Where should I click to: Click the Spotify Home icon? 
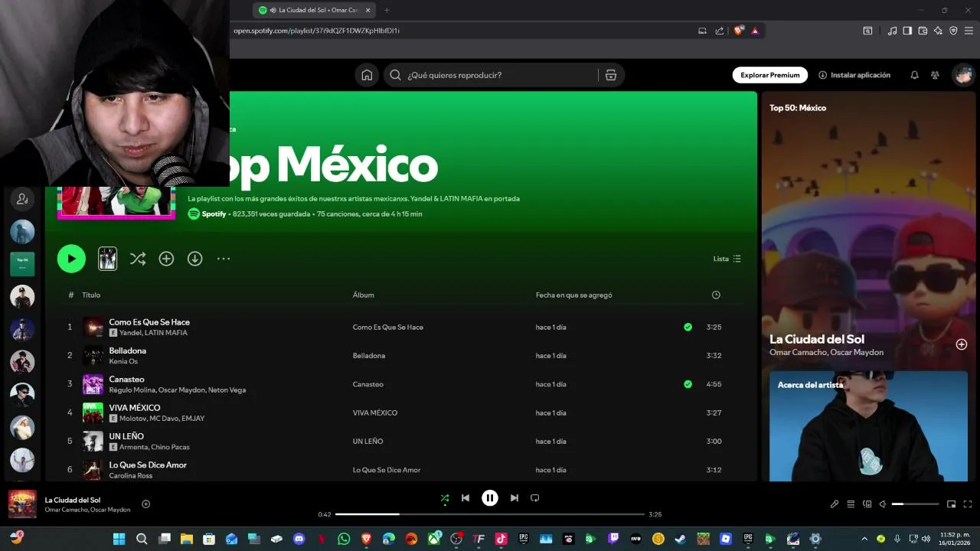tap(367, 75)
